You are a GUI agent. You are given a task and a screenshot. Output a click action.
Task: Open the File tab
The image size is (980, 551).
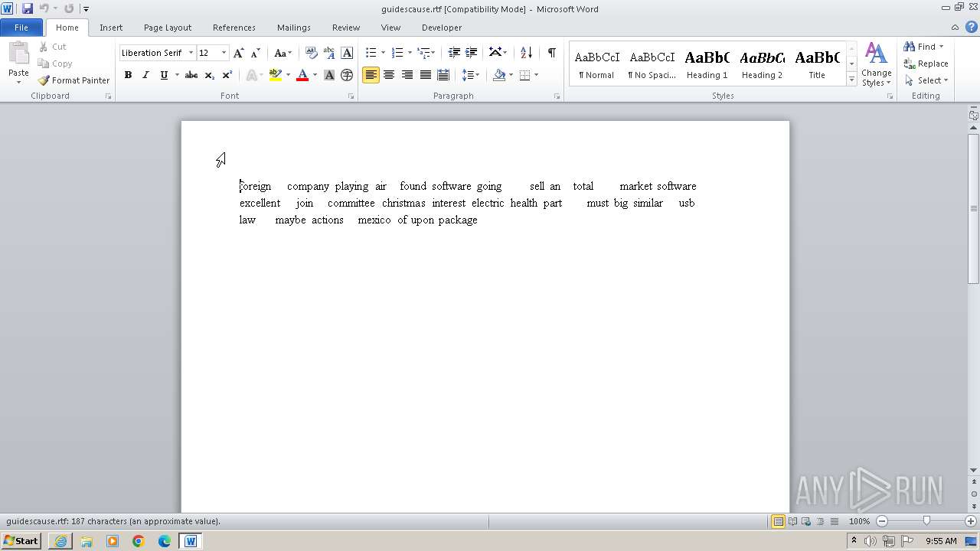click(21, 28)
